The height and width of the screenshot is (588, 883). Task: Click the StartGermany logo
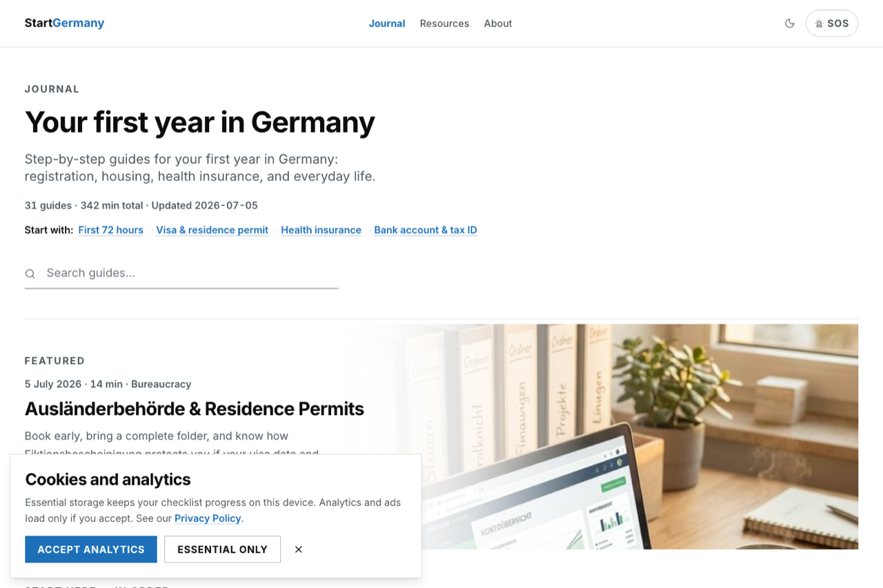(64, 23)
